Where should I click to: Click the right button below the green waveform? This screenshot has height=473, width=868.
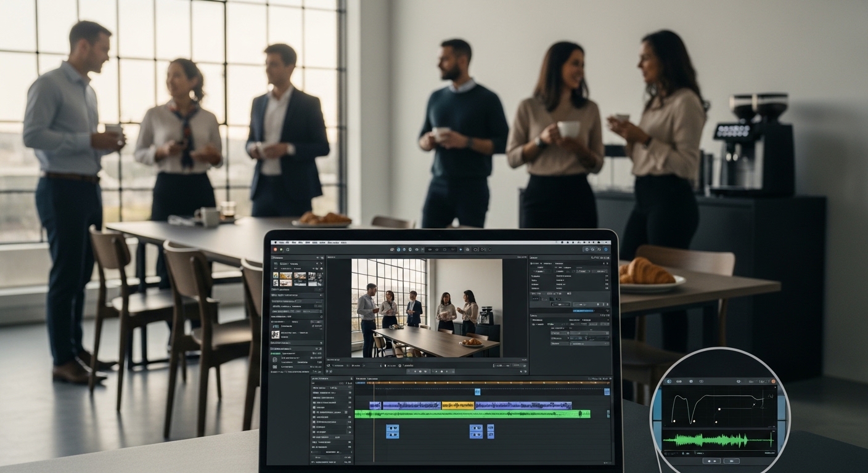(732, 461)
